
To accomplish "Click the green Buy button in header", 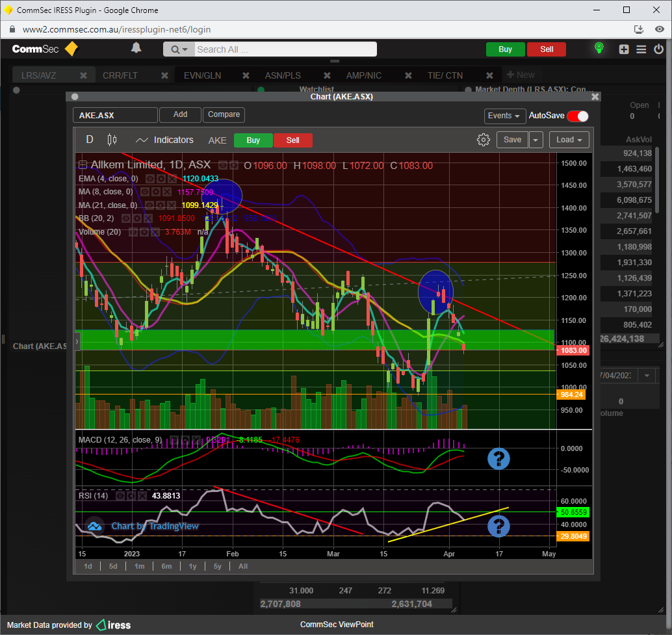I will (x=505, y=49).
